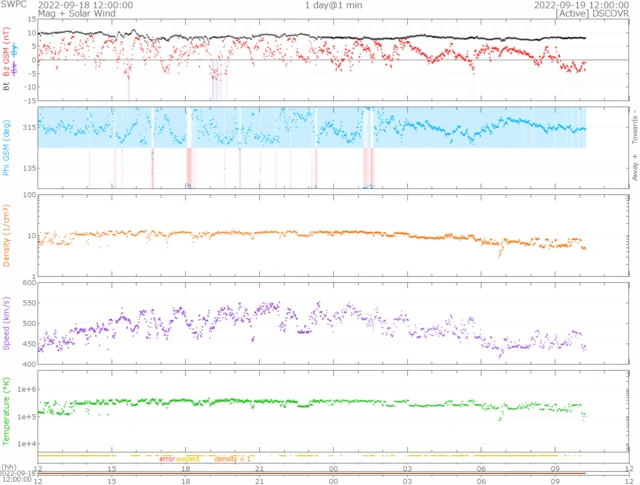Click the 00 hour tick on time axis
640x485 pixels.
(333, 467)
